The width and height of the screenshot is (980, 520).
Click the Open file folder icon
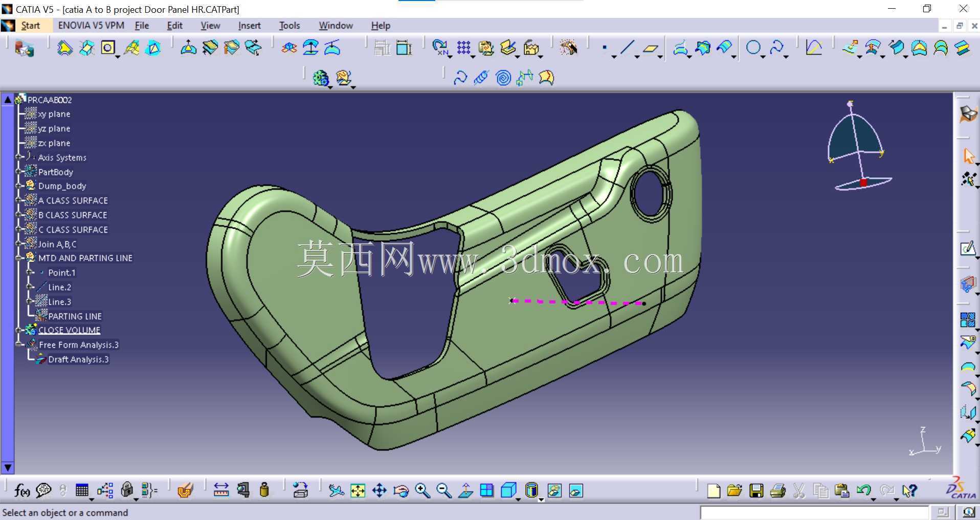click(x=734, y=491)
